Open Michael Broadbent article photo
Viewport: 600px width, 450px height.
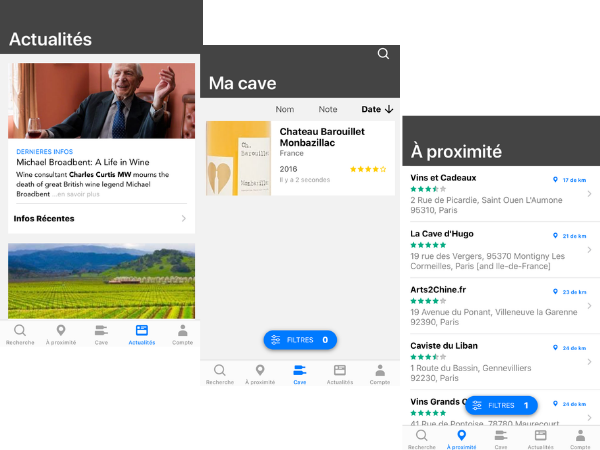click(x=101, y=101)
